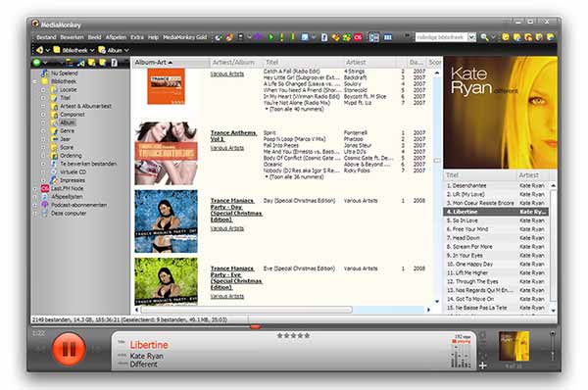Click the purple icon left of toolbar play

point(258,37)
